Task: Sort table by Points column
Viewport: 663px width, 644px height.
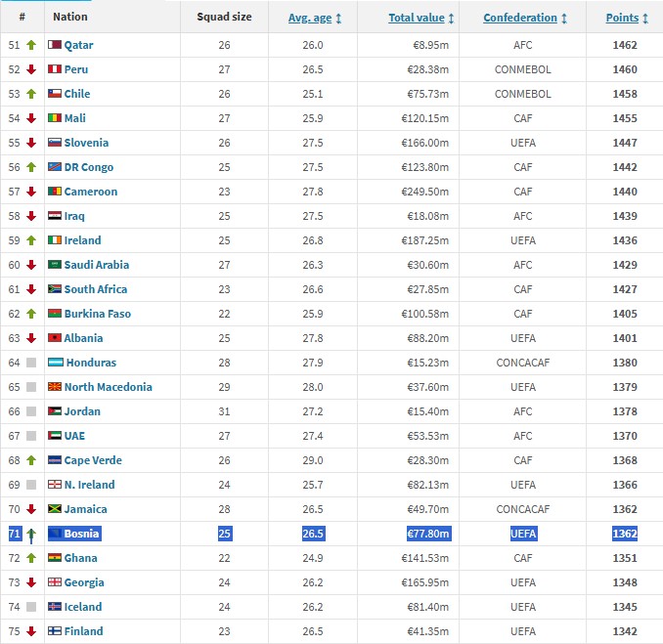Action: click(x=622, y=18)
